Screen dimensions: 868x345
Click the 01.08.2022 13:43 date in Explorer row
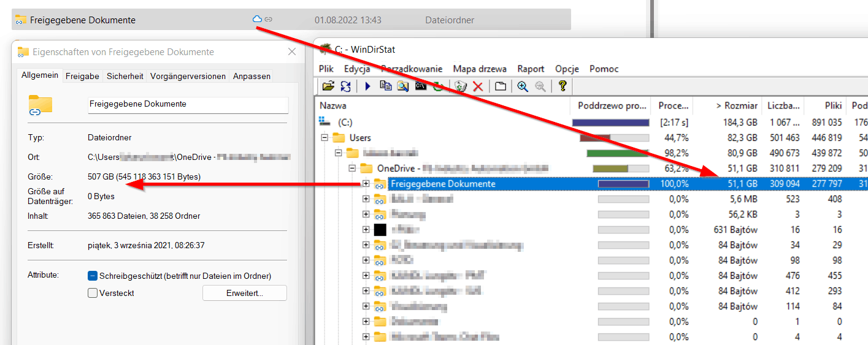point(348,20)
